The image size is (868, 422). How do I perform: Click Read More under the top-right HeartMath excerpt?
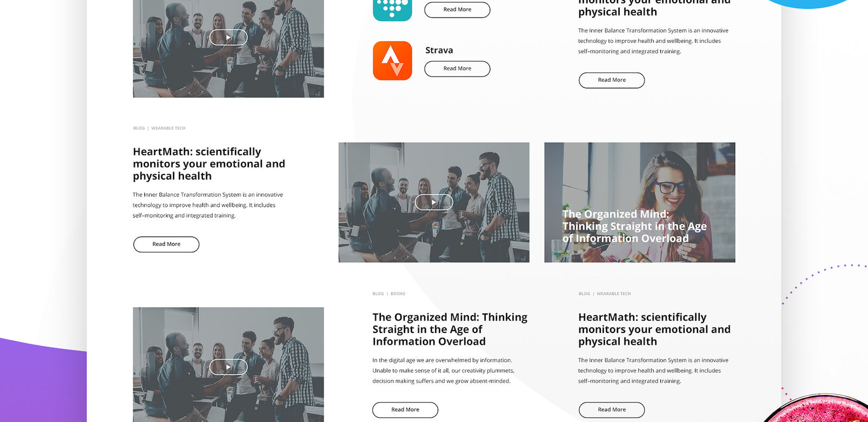612,80
